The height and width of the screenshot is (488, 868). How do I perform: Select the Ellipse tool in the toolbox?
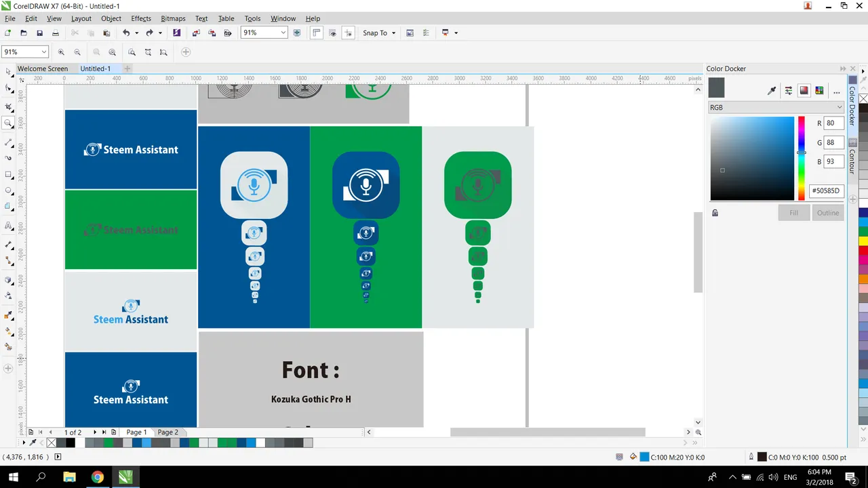8,191
